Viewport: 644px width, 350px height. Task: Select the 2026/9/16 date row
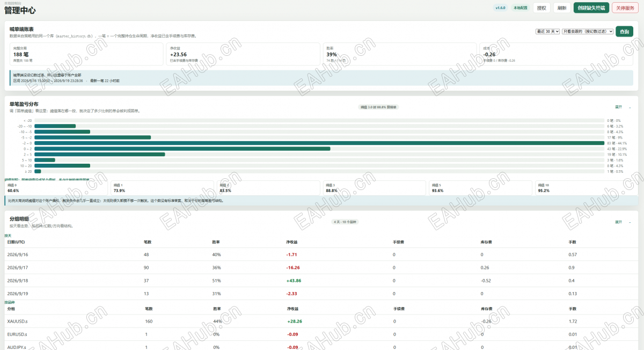(322, 254)
